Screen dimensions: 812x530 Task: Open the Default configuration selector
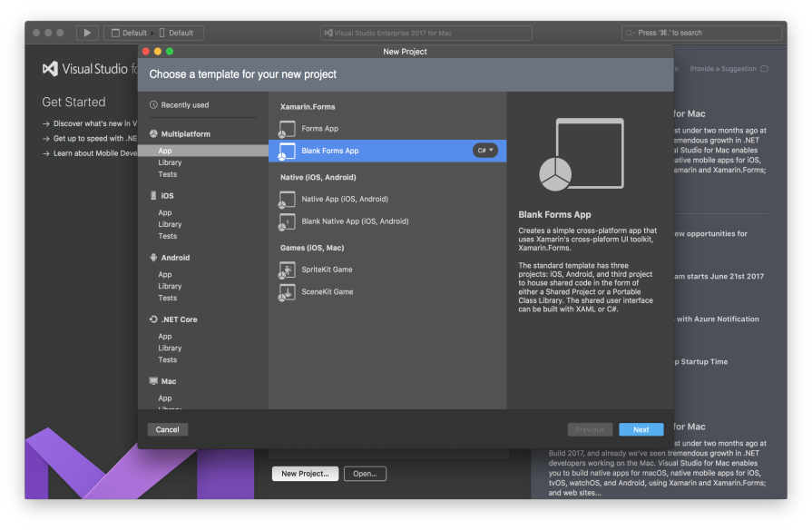[x=130, y=33]
